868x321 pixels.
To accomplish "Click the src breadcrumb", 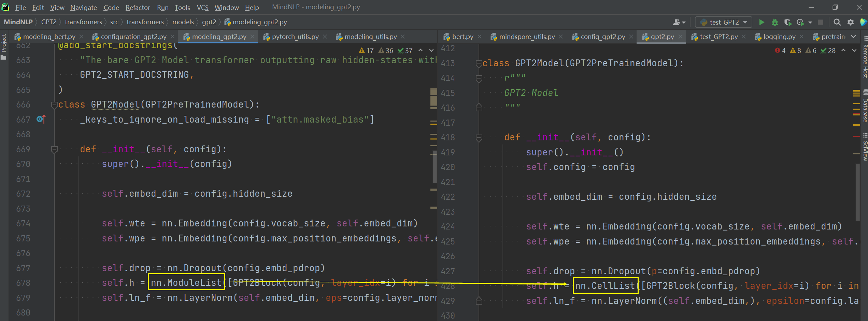I will (114, 22).
